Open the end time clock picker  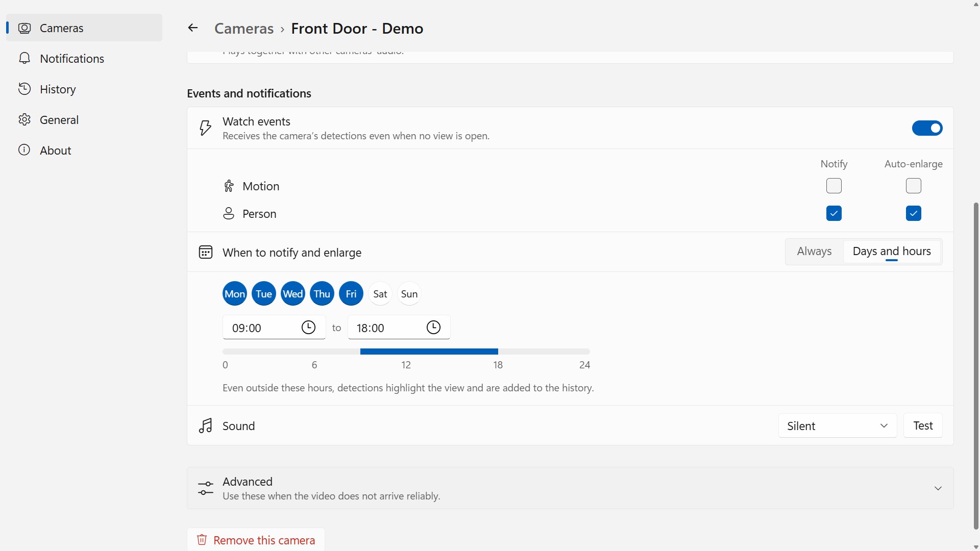pyautogui.click(x=433, y=328)
